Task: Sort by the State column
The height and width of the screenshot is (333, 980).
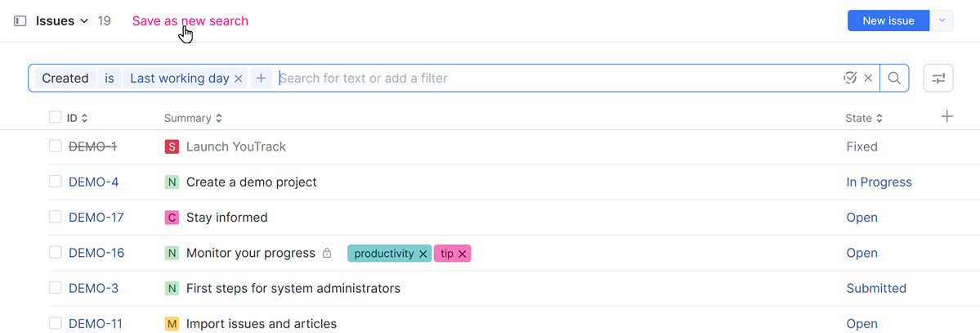Action: point(864,119)
